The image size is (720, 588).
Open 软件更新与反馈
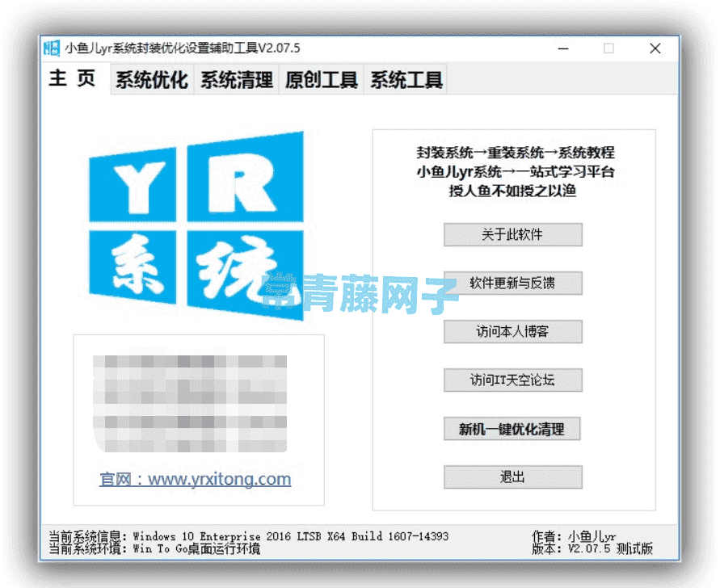513,283
